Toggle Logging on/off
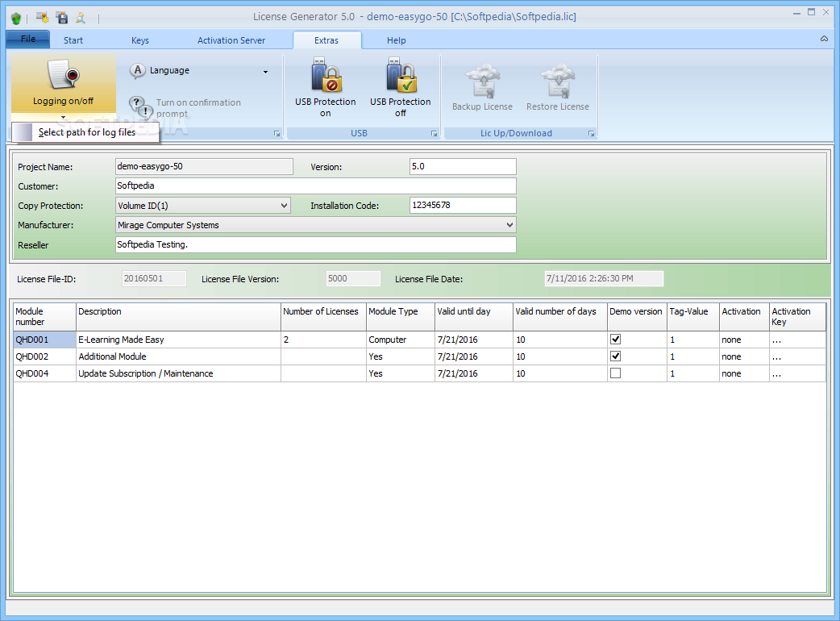The image size is (840, 621). point(63,82)
